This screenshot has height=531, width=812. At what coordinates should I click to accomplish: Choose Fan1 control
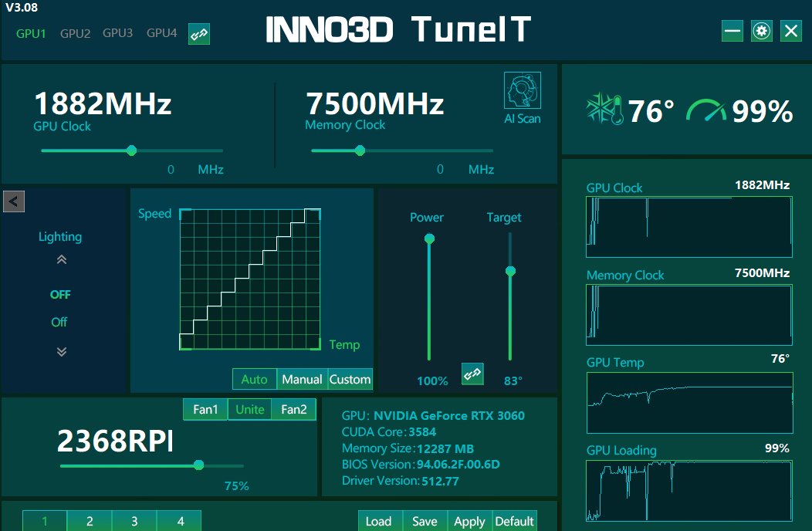[x=205, y=409]
